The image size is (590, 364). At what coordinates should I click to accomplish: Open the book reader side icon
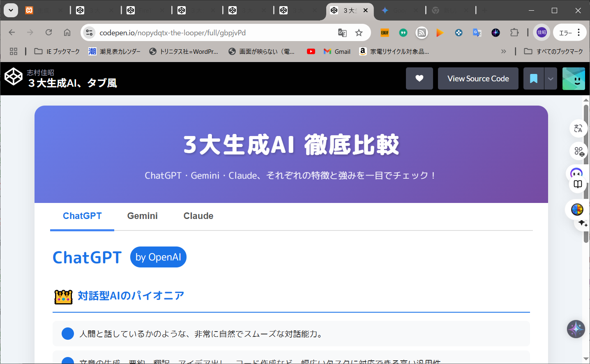(578, 184)
